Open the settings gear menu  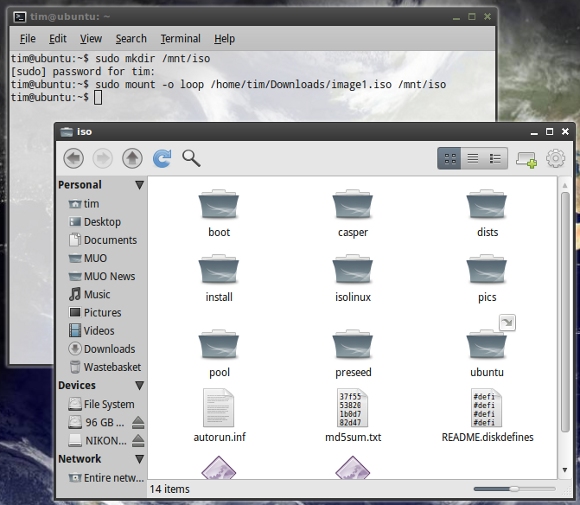point(556,158)
